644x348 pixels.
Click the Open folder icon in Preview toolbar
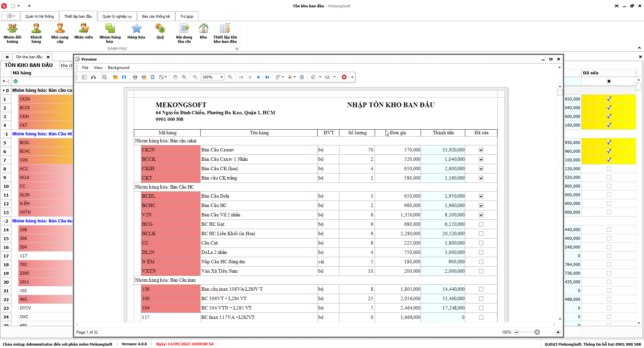115,77
